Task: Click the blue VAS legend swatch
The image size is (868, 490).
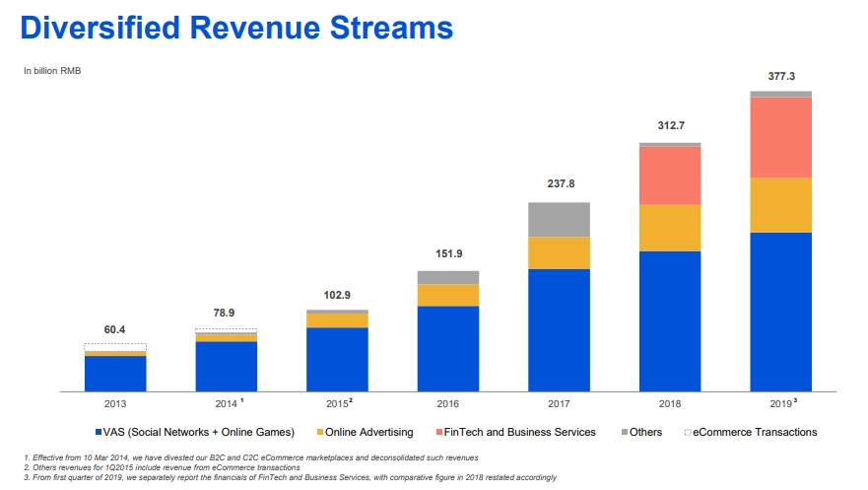Action: coord(99,433)
